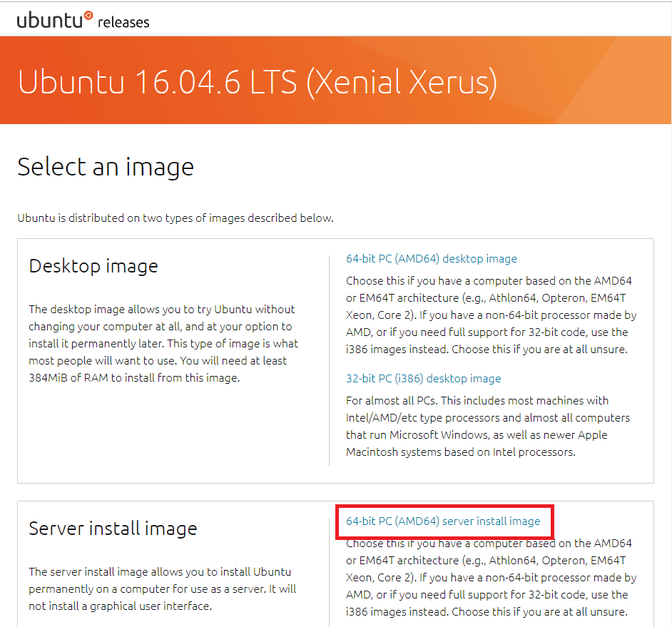Click 'not install a graphical user interface' text
The width and height of the screenshot is (672, 627).
121,606
